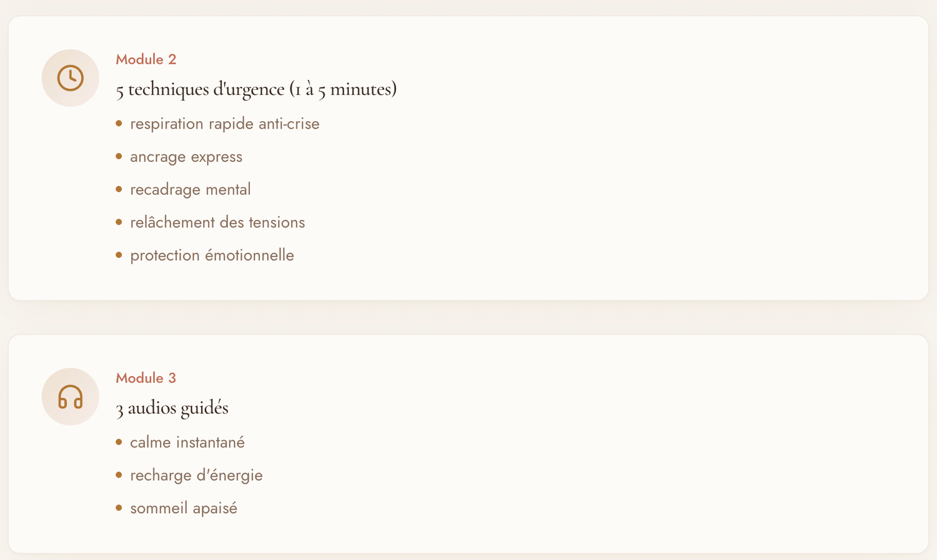The image size is (937, 560).
Task: Choose the "sommeil apaisé" audio item
Action: (183, 508)
